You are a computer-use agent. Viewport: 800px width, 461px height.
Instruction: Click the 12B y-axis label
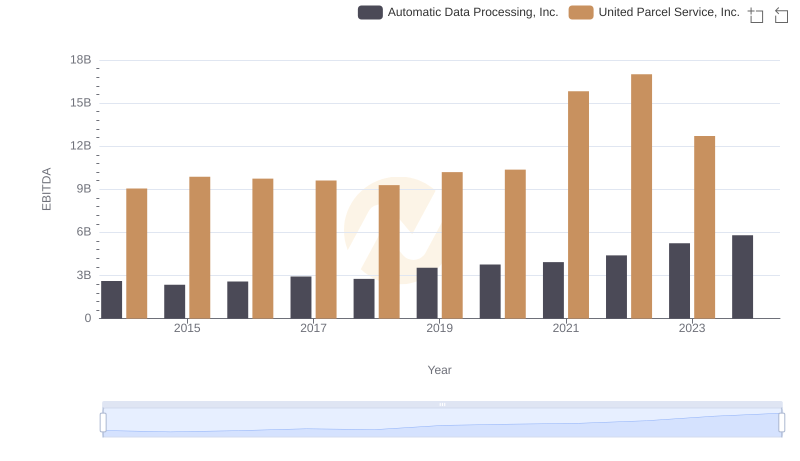click(81, 146)
